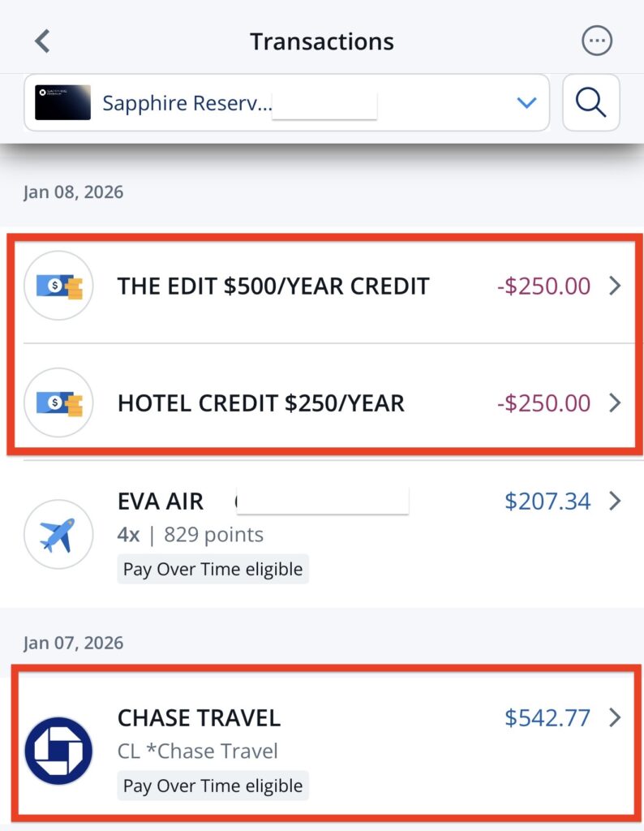Tap the EVA Air airplane icon
Viewport: 644px width, 831px height.
[58, 534]
